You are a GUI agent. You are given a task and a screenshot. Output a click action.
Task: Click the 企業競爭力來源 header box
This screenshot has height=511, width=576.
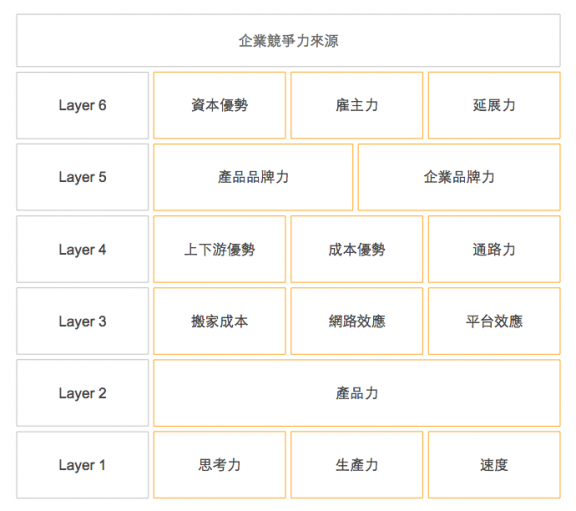(288, 40)
